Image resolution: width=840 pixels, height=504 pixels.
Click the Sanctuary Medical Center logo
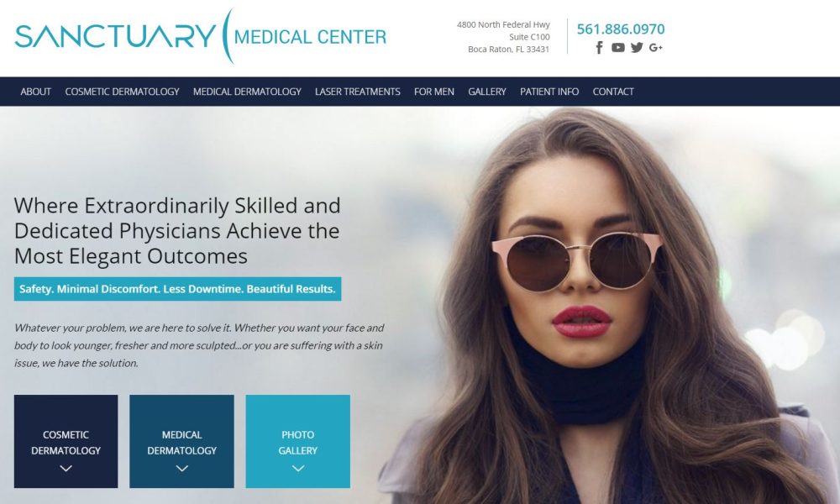coord(201,36)
